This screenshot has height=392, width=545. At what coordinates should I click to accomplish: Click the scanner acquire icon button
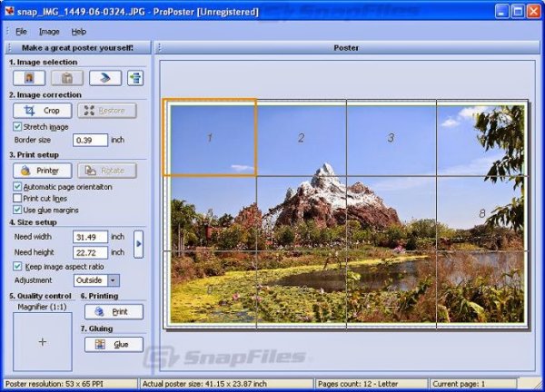tap(105, 78)
